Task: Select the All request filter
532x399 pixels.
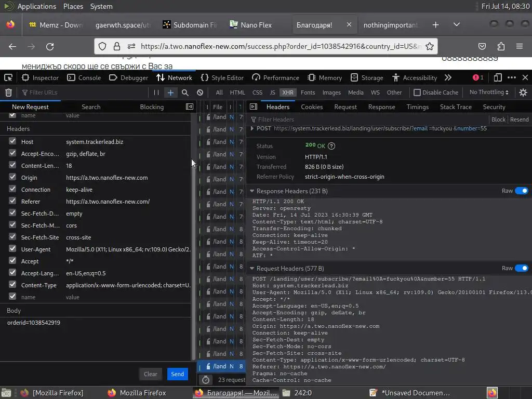Action: click(219, 92)
